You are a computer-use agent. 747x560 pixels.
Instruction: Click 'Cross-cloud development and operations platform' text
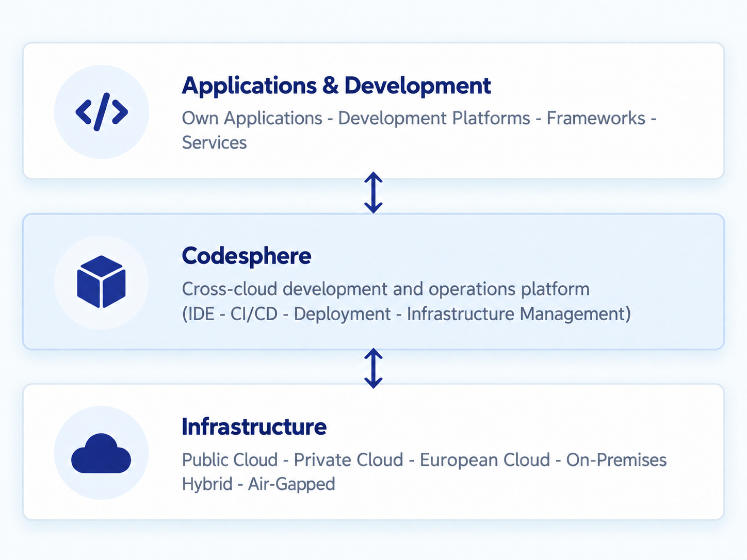386,289
